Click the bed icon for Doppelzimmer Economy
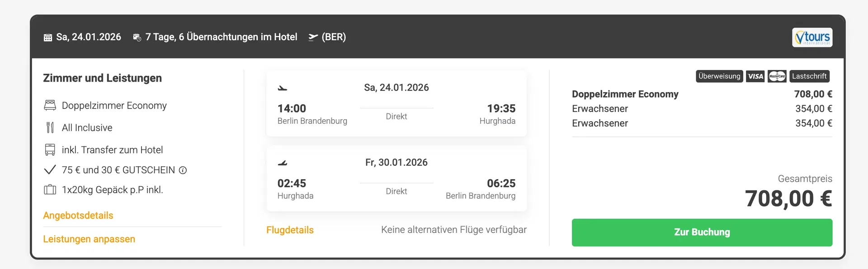Viewport: 868px width, 269px height. (x=50, y=105)
